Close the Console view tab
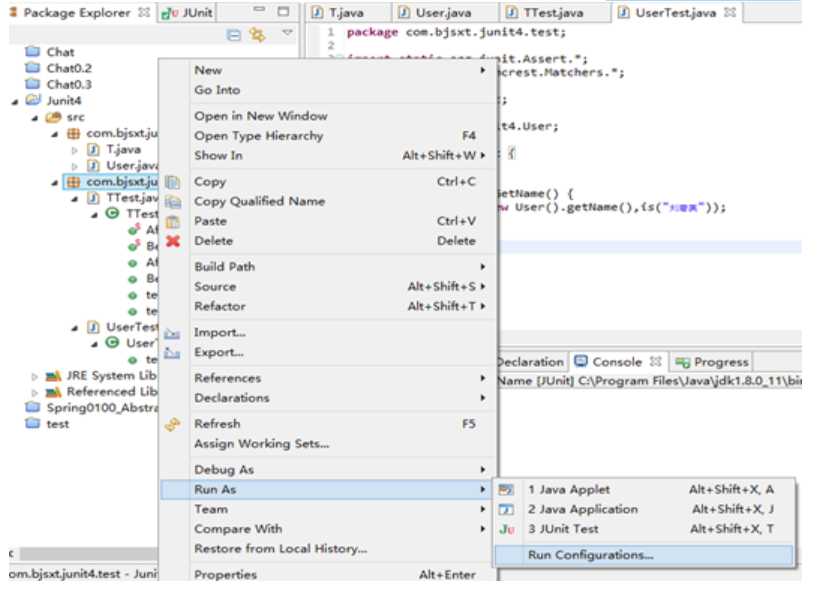The image size is (838, 597). click(x=655, y=361)
